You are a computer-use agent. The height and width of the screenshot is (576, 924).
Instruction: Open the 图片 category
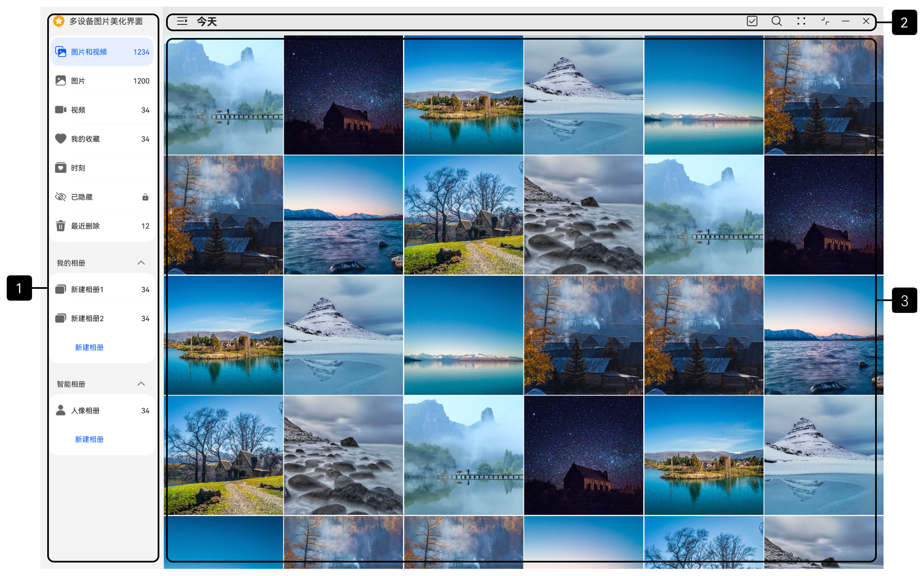pyautogui.click(x=102, y=81)
